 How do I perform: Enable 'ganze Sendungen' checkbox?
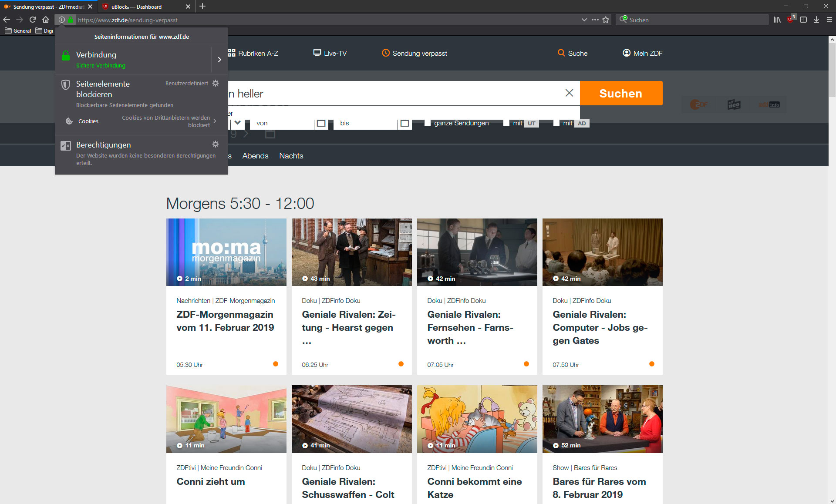tap(428, 123)
